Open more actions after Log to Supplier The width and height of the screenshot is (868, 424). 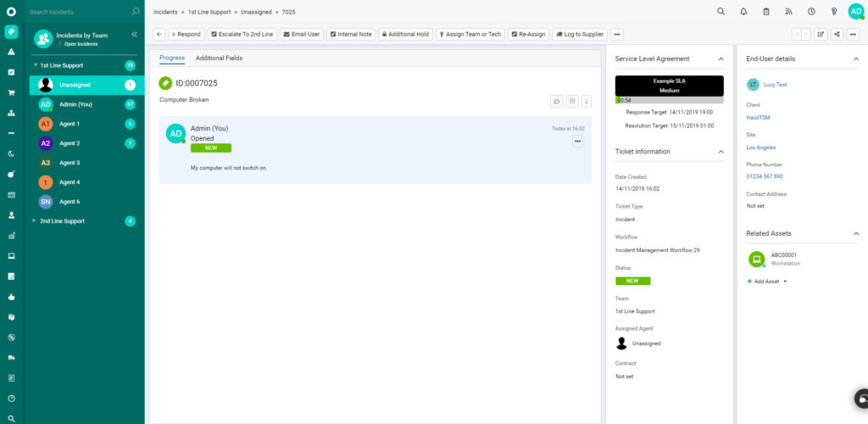click(x=617, y=34)
